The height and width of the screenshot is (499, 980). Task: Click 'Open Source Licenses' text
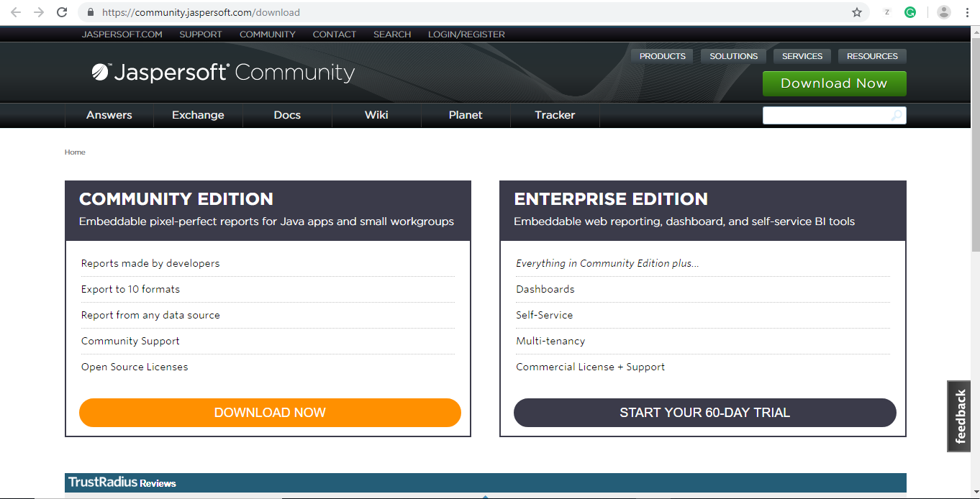click(135, 367)
